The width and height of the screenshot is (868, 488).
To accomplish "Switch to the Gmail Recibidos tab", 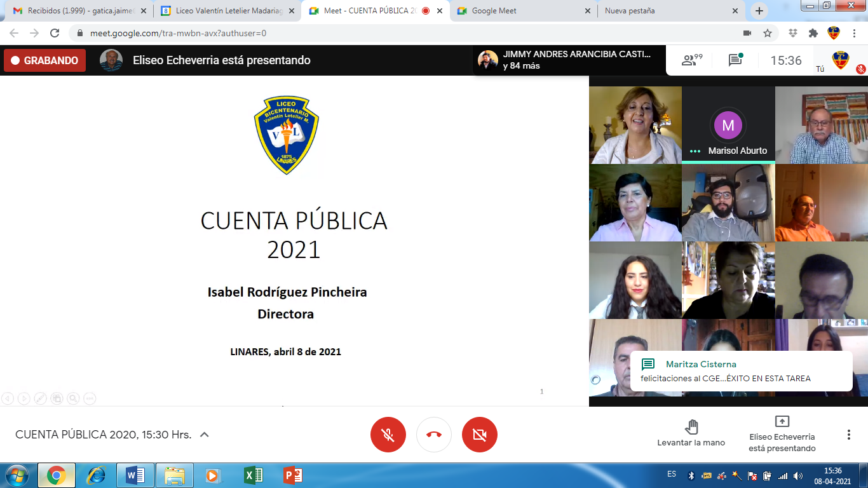I will 78,11.
